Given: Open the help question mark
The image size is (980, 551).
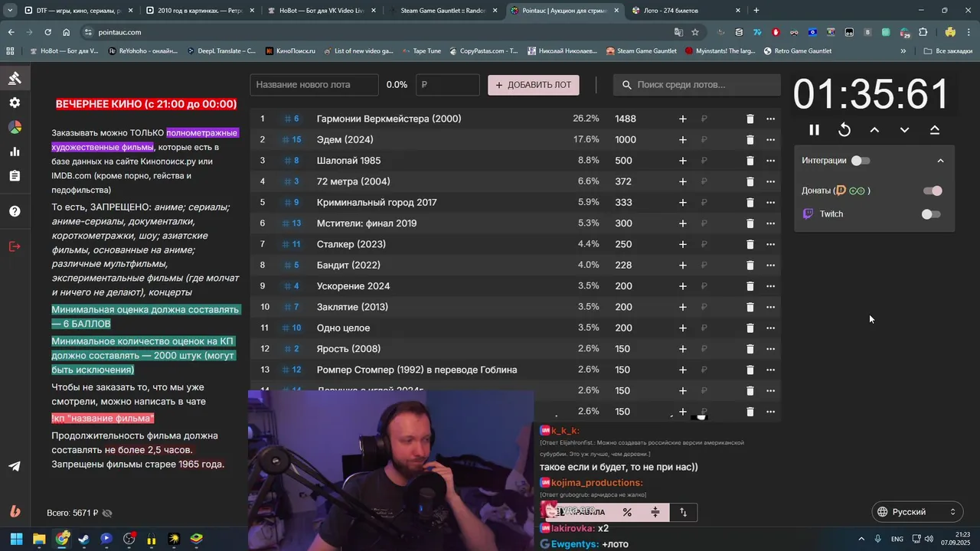Looking at the screenshot, I should (x=15, y=211).
